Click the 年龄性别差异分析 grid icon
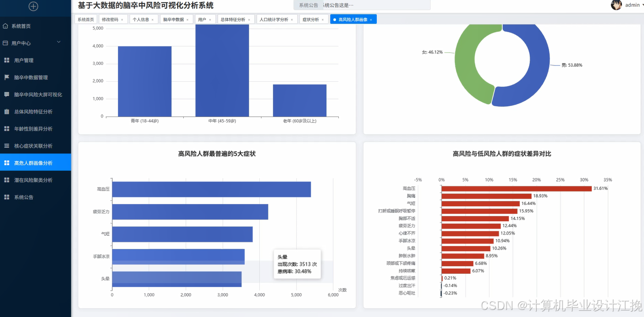The height and width of the screenshot is (317, 644). [x=7, y=128]
